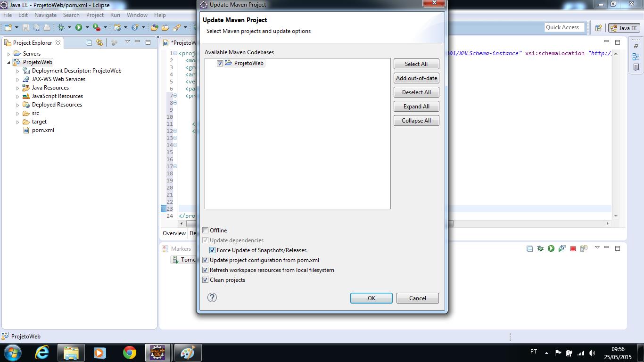Click the Run External Tools icon
The height and width of the screenshot is (362, 644).
(x=97, y=27)
